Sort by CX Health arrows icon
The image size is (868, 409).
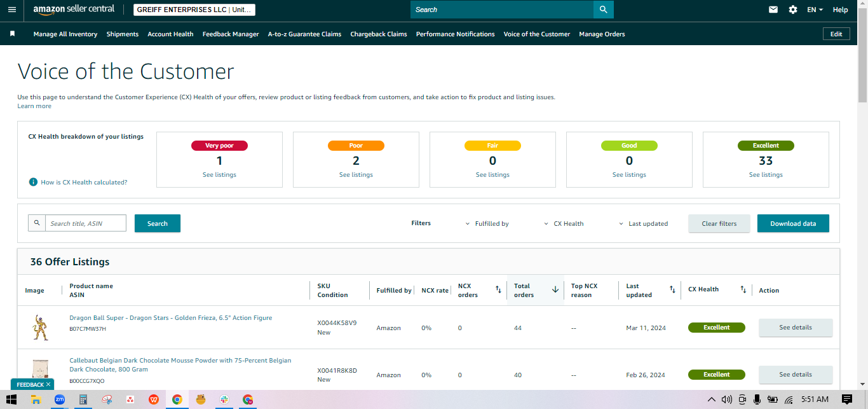743,290
